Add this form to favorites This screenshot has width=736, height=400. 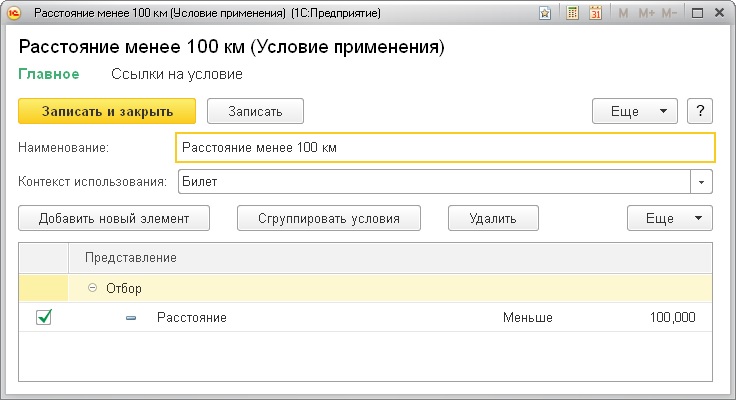[x=544, y=14]
